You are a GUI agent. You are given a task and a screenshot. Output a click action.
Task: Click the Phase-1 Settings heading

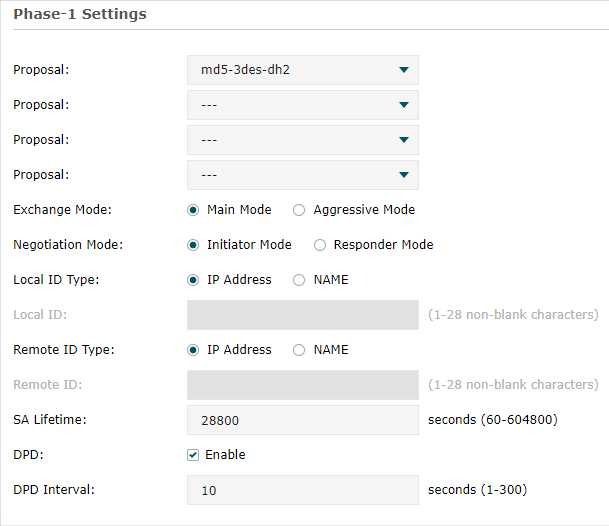point(80,14)
